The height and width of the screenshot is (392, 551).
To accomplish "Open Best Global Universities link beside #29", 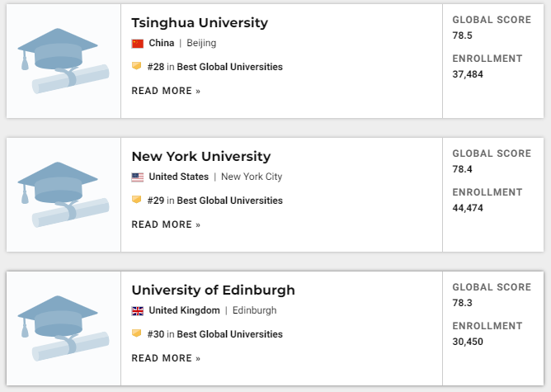I will (230, 201).
